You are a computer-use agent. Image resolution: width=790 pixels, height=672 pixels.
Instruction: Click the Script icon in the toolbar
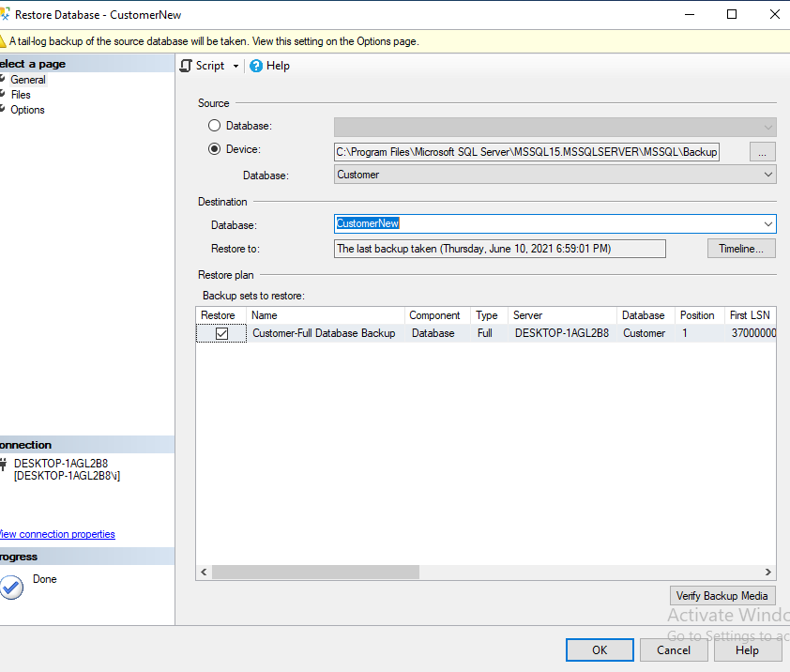[186, 66]
